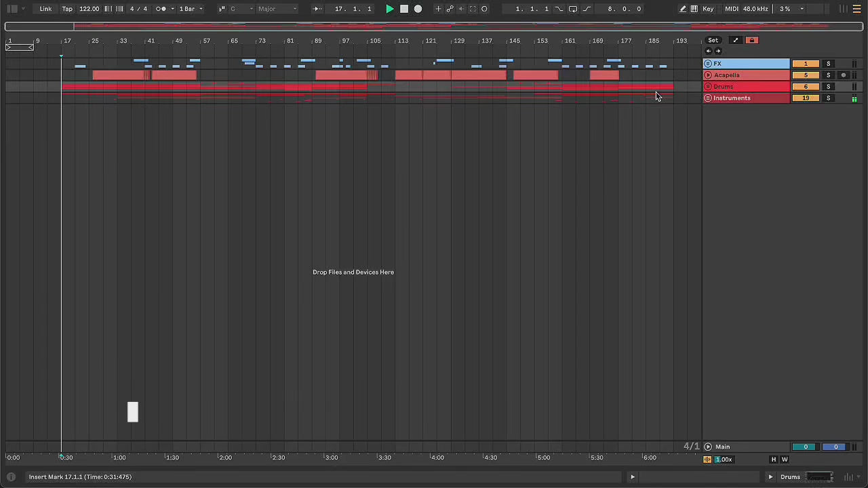Click the Tap tempo button
The height and width of the screenshot is (488, 868).
click(x=67, y=9)
